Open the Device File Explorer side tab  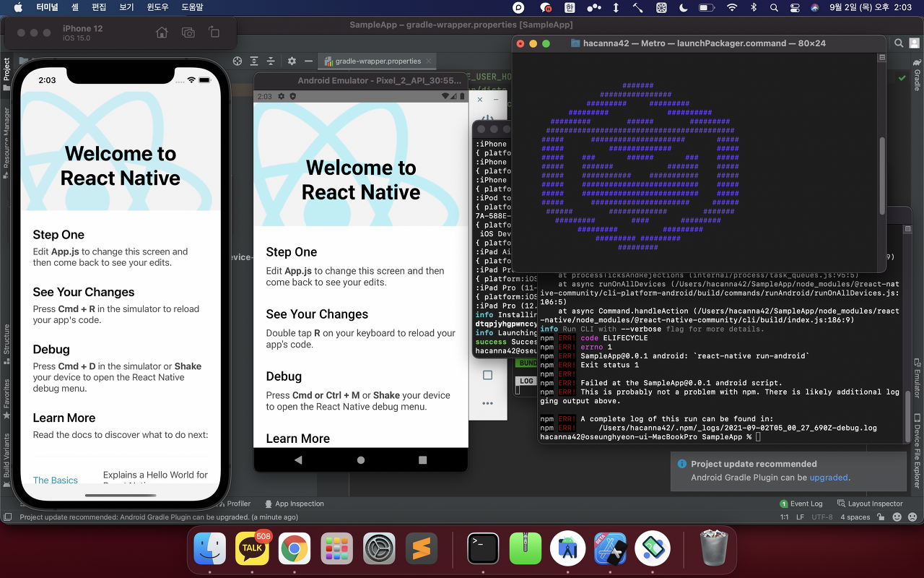click(917, 449)
